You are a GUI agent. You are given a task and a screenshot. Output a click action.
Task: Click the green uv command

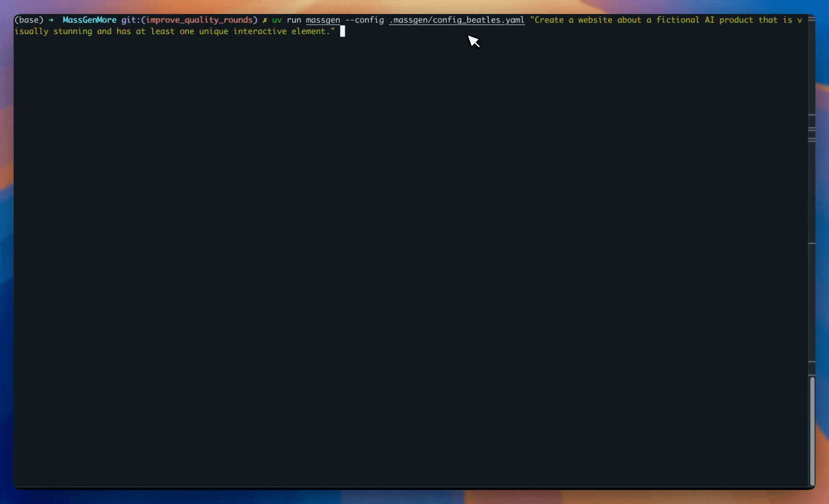point(277,20)
